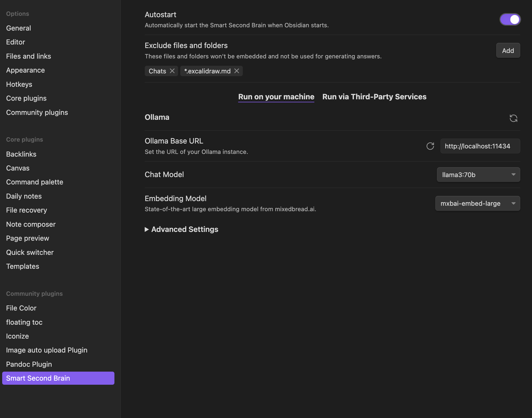Open File Color plugin settings

pyautogui.click(x=21, y=308)
